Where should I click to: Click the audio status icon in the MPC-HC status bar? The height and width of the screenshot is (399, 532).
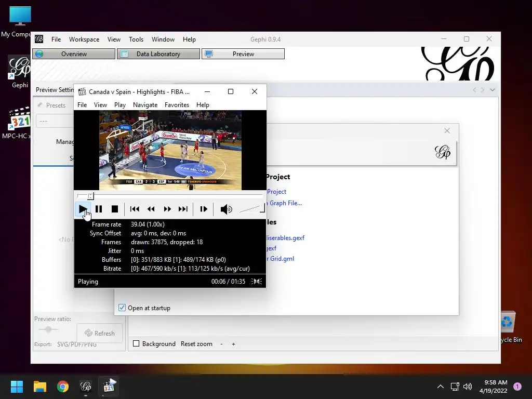tap(257, 281)
